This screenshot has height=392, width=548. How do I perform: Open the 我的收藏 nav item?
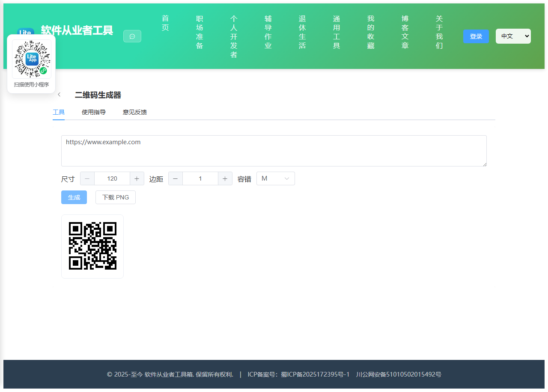pos(371,32)
